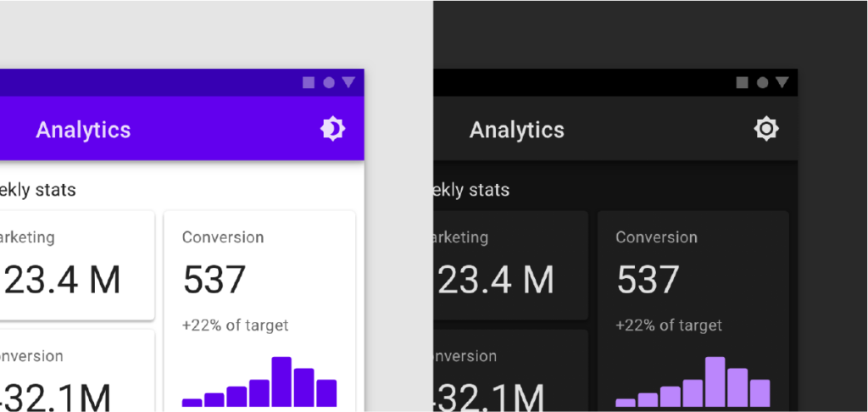Open the dark theme 32.1M conversion card
Viewport: 868px width, 412px height.
tap(510, 370)
